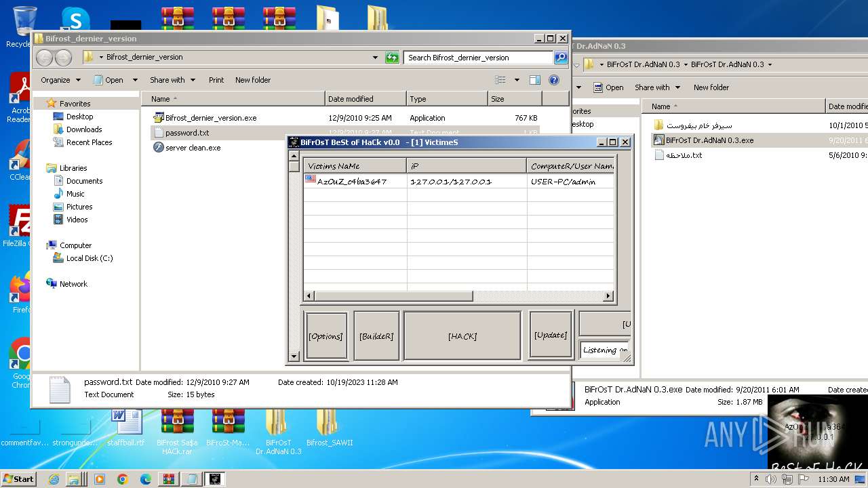This screenshot has width=868, height=488.
Task: Click the [Options] button in Bifrost
Action: point(326,335)
